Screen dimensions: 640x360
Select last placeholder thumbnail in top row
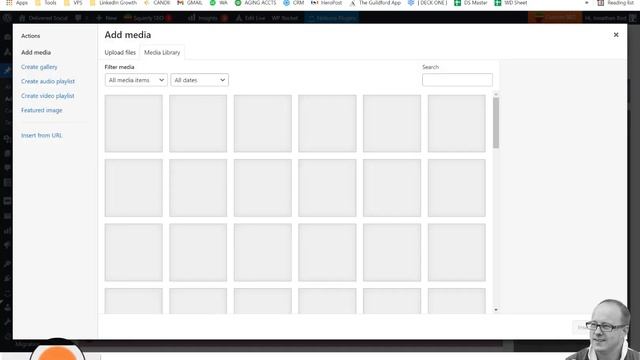click(x=457, y=124)
